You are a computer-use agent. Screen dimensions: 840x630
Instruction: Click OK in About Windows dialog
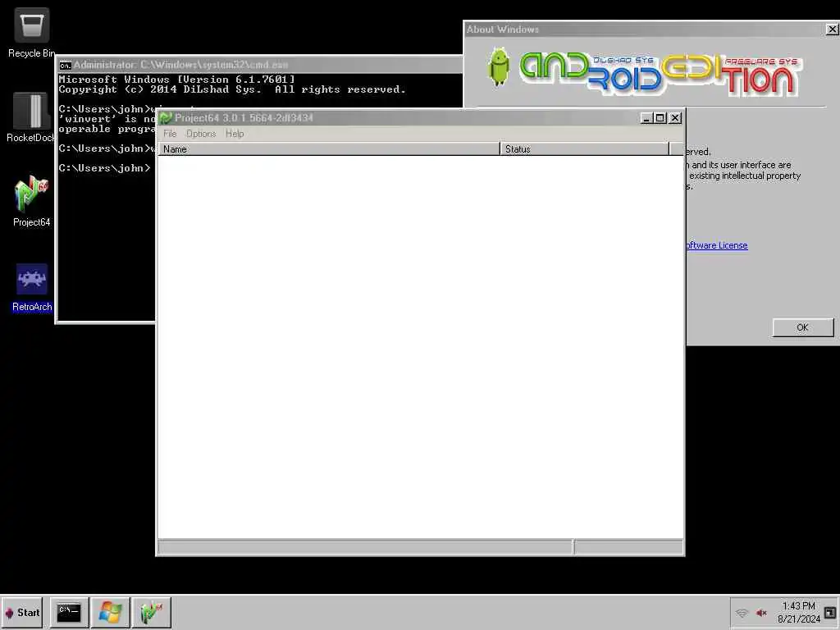802,327
